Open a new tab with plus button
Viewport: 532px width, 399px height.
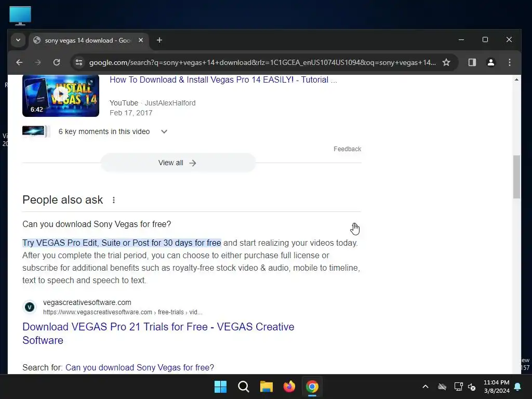[159, 41]
